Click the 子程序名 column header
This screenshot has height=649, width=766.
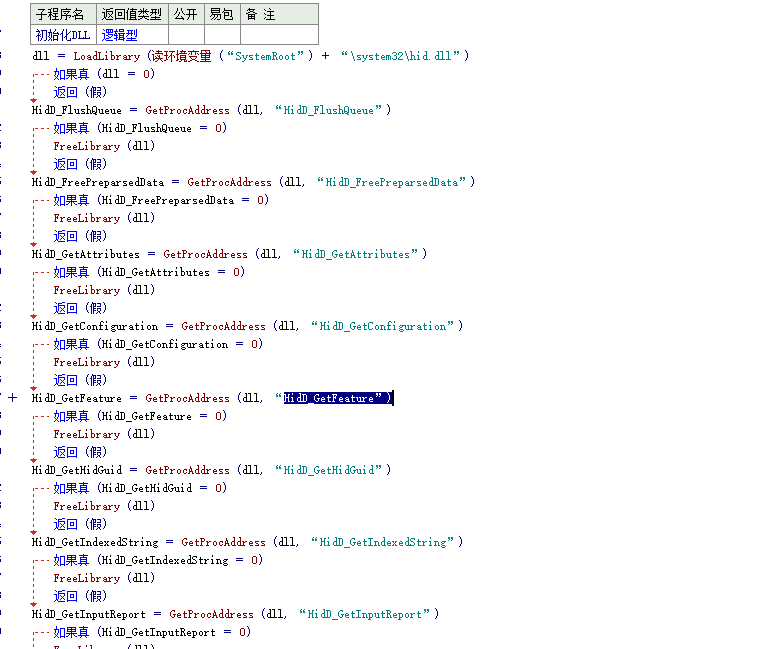[x=62, y=14]
